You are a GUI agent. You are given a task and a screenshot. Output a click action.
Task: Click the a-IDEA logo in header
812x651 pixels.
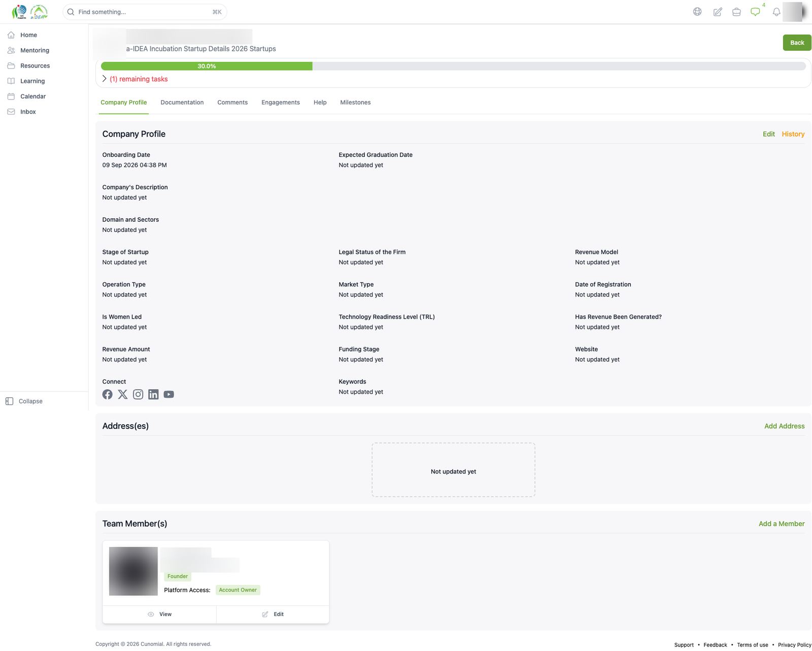pyautogui.click(x=29, y=12)
